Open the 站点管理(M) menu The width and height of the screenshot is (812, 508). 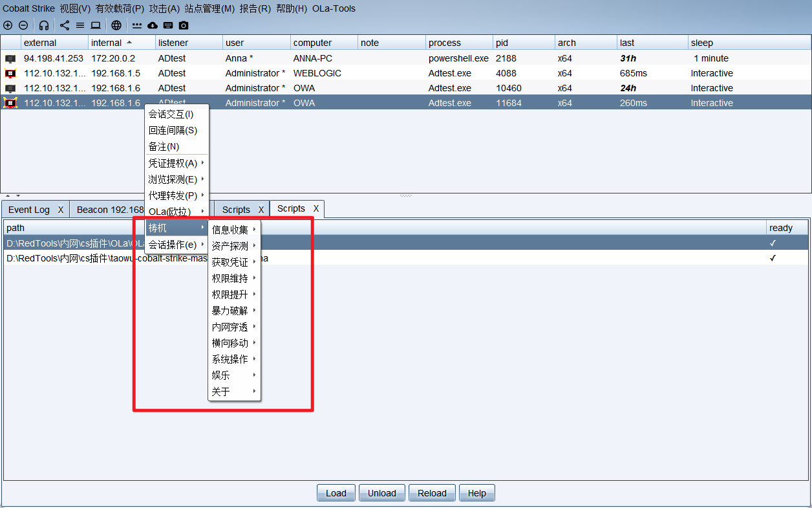point(209,8)
